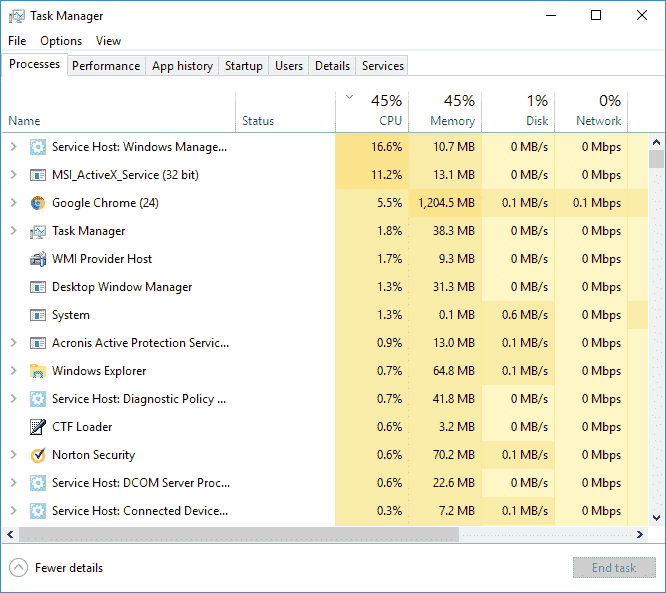
Task: Click the Task Manager title bar icon
Action: click(x=17, y=16)
